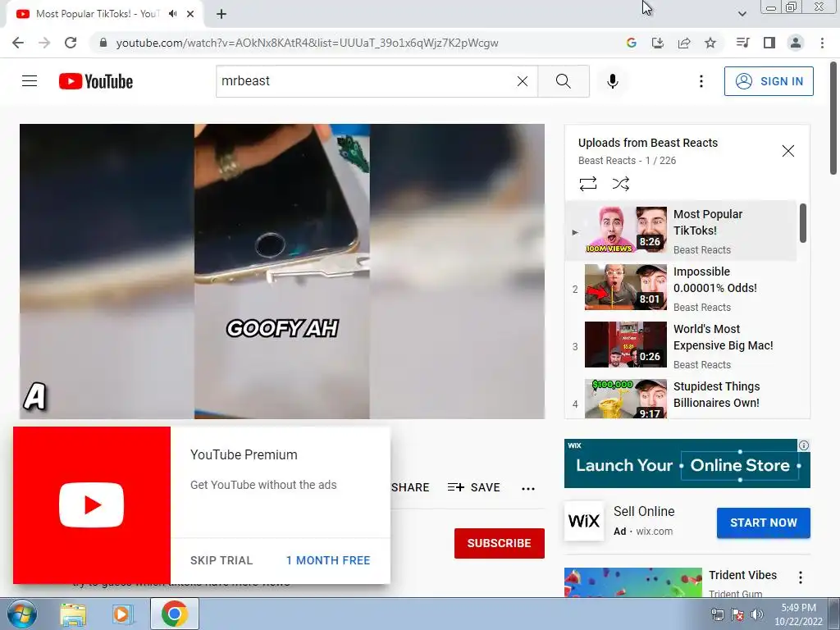Subscribe to the channel
Viewport: 840px width, 630px height.
[500, 543]
